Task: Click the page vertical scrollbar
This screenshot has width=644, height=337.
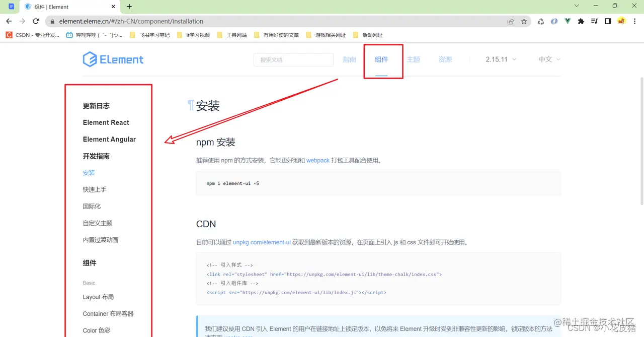Action: click(x=641, y=141)
